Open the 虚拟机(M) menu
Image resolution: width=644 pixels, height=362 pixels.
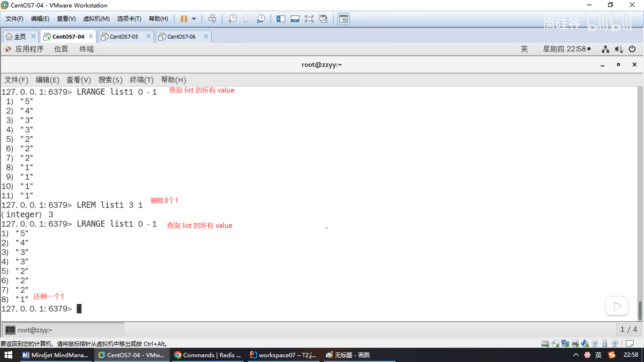tap(96, 19)
